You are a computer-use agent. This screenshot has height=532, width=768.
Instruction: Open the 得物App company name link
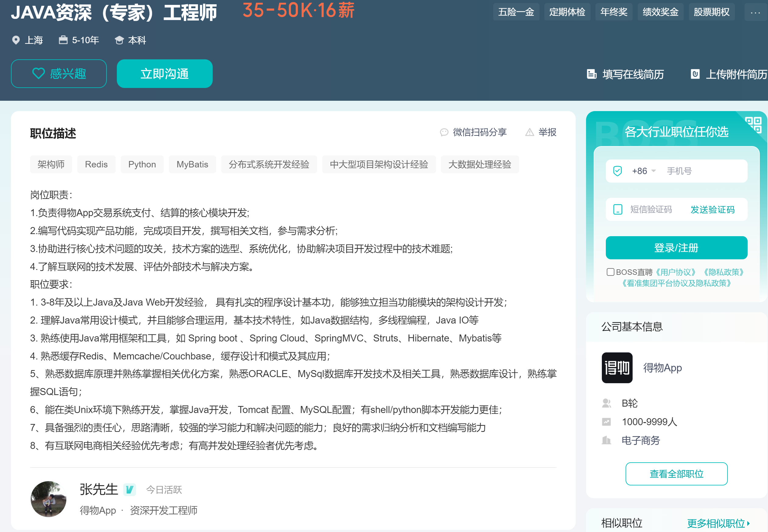coord(662,368)
